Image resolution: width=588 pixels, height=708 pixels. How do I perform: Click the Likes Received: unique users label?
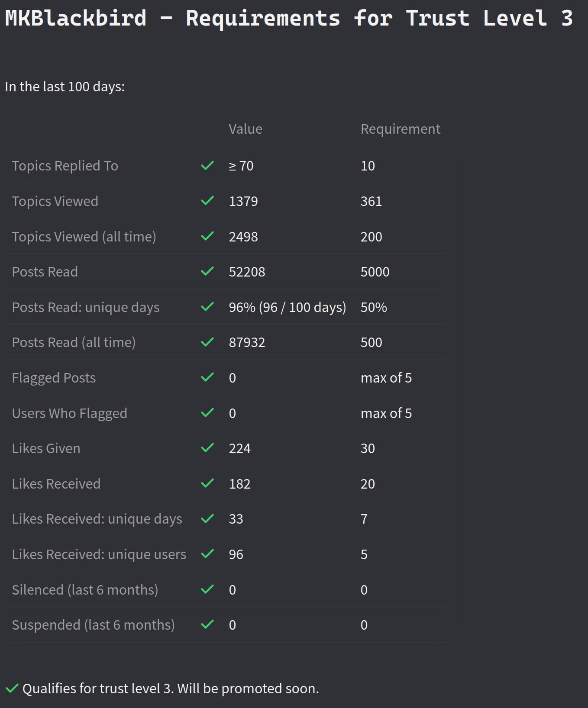(x=99, y=554)
